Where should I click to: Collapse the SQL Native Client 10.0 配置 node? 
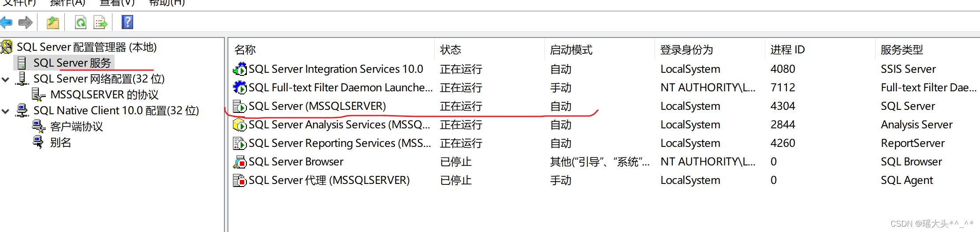6,111
